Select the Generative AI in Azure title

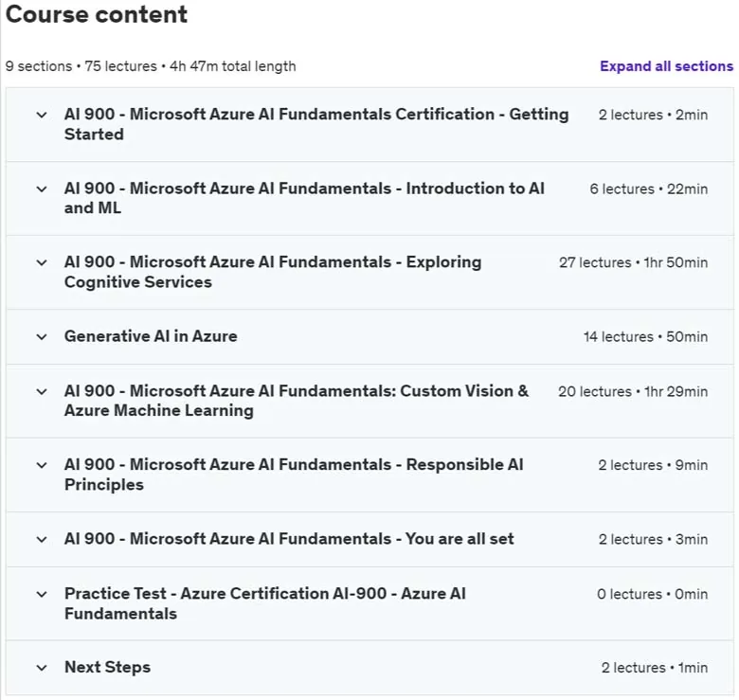(x=151, y=336)
